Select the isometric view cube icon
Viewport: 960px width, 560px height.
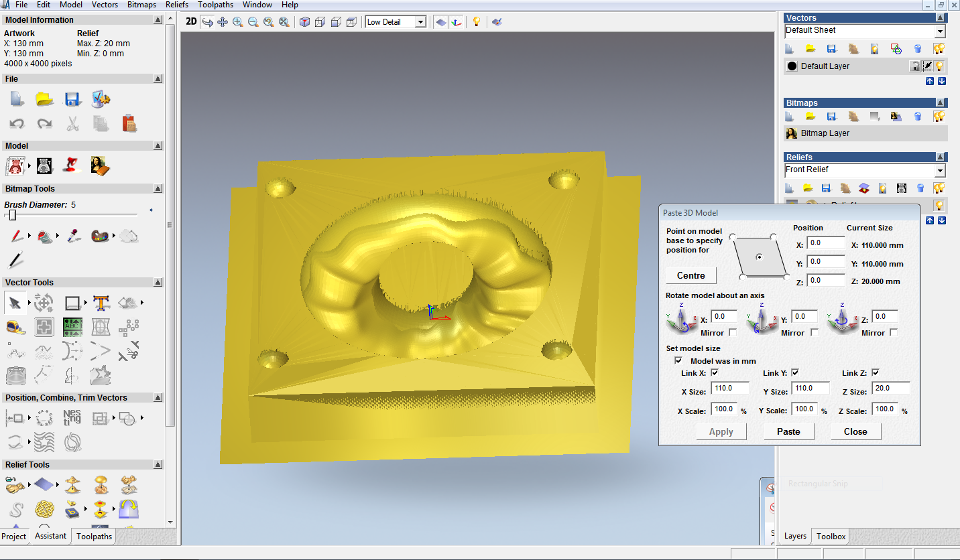pyautogui.click(x=305, y=21)
